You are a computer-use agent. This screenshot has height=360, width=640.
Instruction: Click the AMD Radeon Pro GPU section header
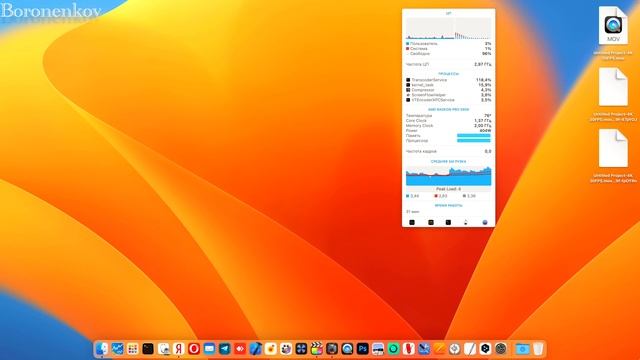click(x=449, y=110)
